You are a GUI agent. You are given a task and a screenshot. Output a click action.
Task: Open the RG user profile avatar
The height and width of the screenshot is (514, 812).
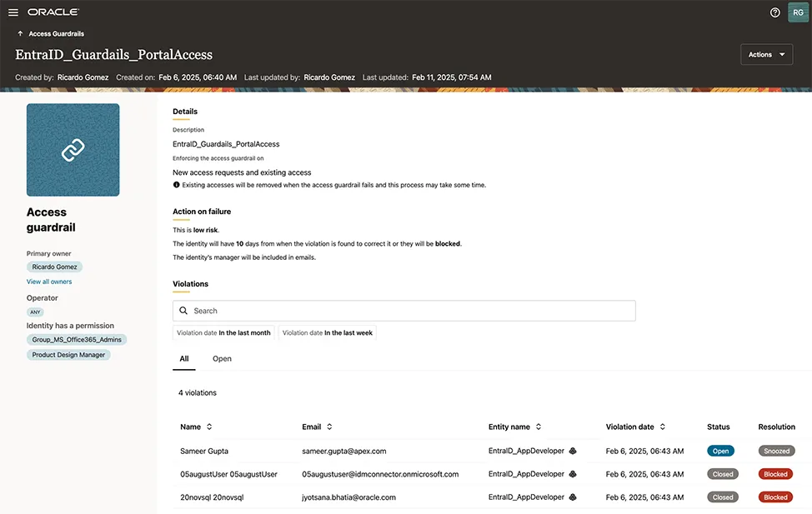[x=797, y=12]
